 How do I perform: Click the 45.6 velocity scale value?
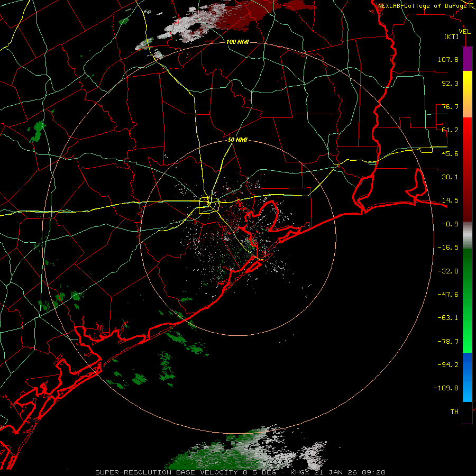pyautogui.click(x=450, y=153)
